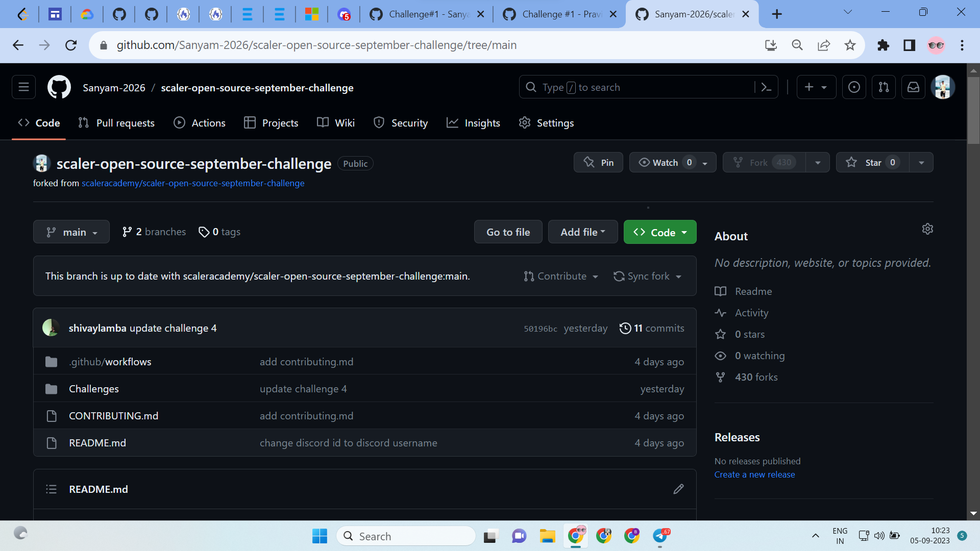
Task: Open README table of contents list icon
Action: [x=51, y=489]
